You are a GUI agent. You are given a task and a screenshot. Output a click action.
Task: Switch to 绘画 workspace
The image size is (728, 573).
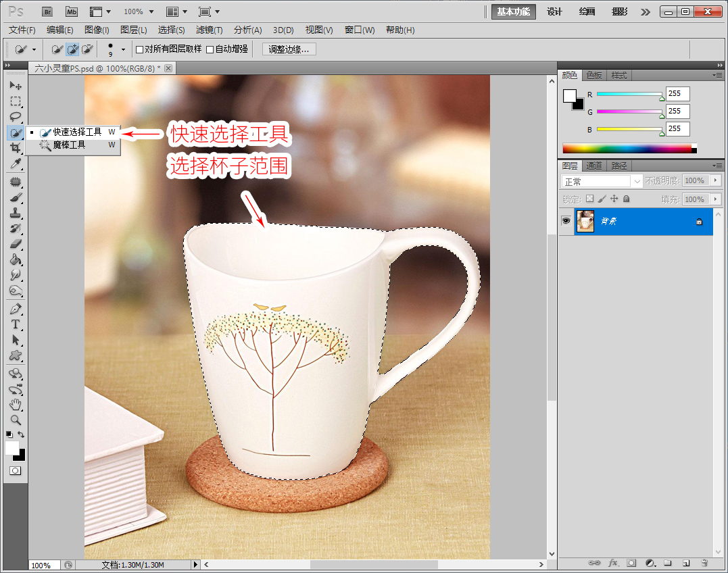tap(587, 12)
